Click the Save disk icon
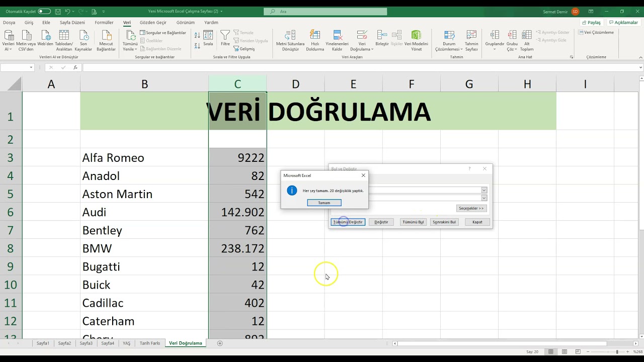 coord(58,11)
